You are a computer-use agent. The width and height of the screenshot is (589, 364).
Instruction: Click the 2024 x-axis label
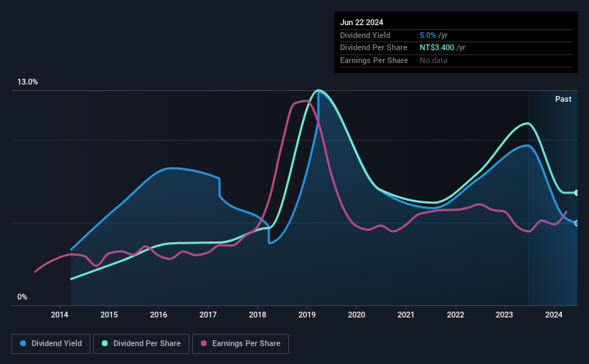554,315
